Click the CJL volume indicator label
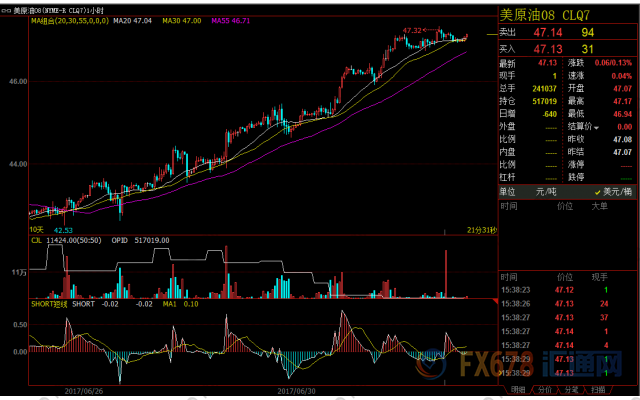 [x=38, y=241]
